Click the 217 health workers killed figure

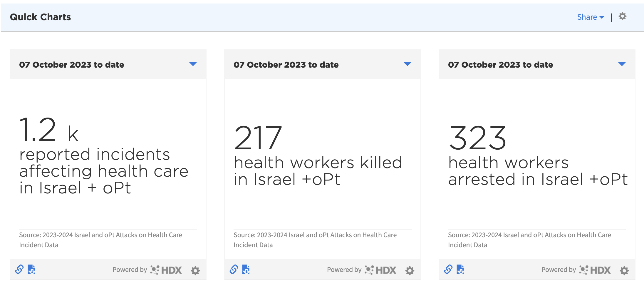[x=258, y=138]
